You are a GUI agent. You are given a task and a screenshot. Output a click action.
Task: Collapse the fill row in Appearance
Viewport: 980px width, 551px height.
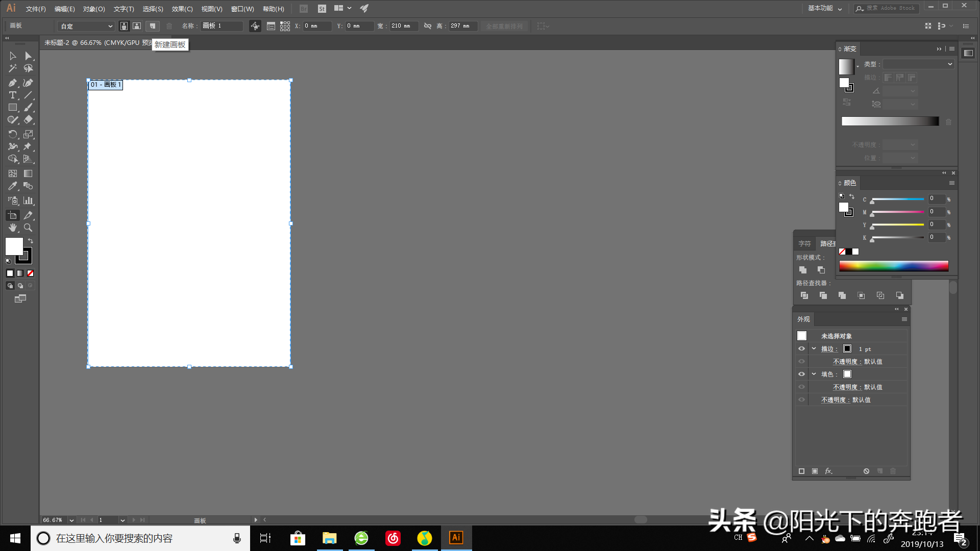pos(814,374)
